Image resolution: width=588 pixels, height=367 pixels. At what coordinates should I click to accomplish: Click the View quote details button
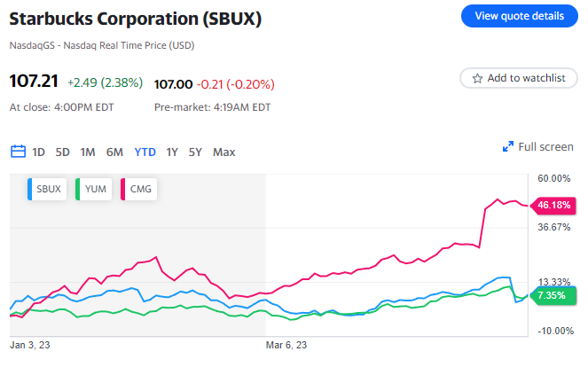coord(519,15)
